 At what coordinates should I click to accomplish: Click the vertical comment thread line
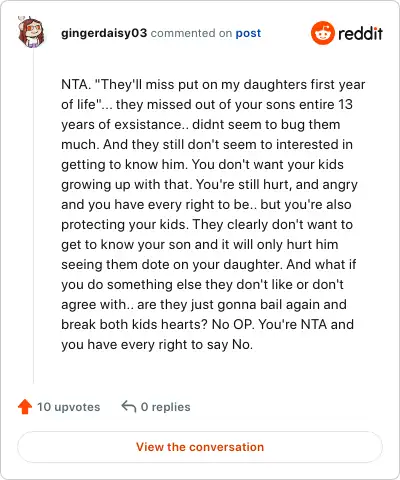pyautogui.click(x=33, y=217)
